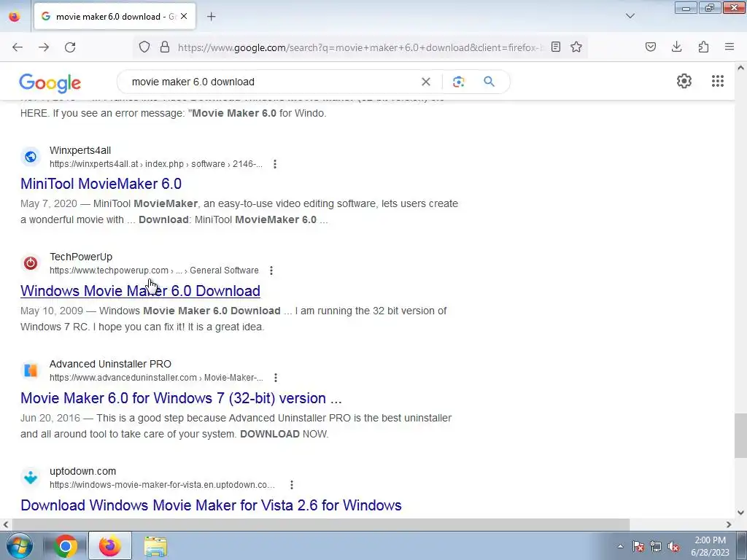
Task: Open a new tab with plus button
Action: tap(211, 17)
